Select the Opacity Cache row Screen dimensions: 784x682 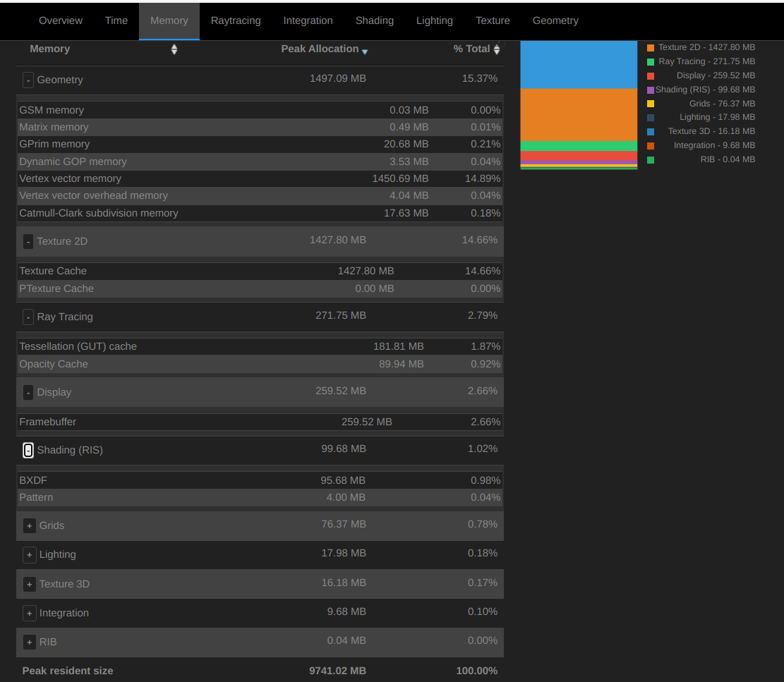click(260, 364)
